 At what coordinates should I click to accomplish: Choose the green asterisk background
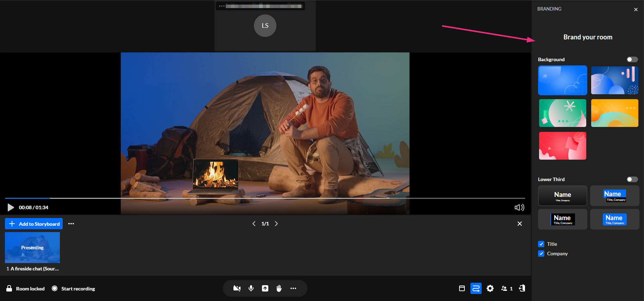[x=563, y=113]
